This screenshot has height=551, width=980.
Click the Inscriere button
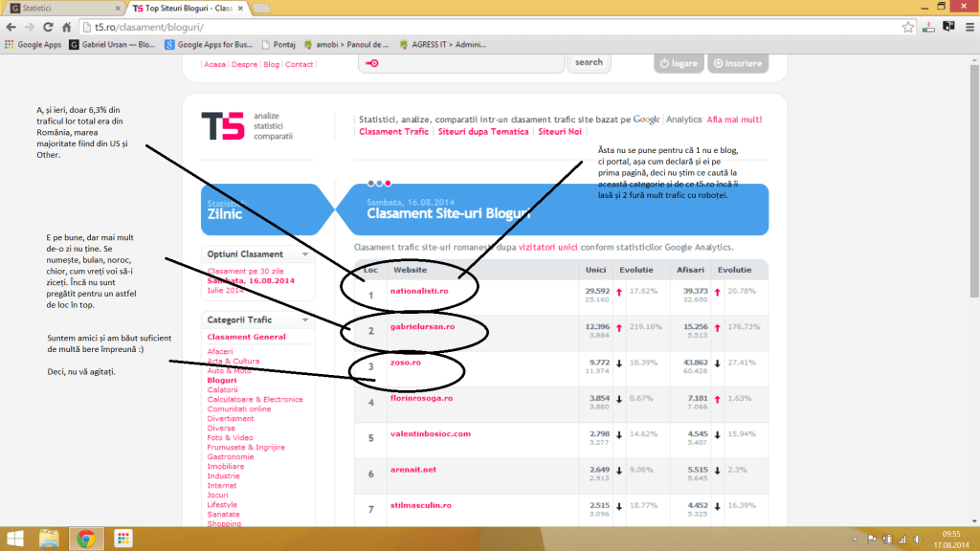pos(738,63)
